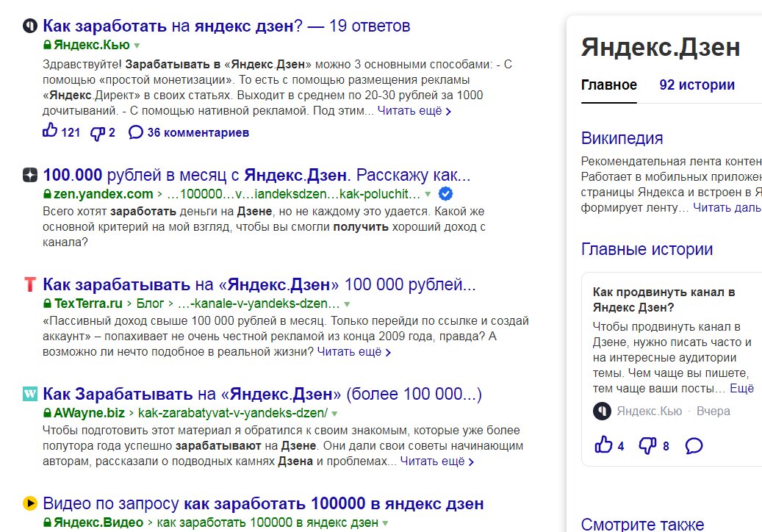762x532 pixels.
Task: Open comments on the story card
Action: point(694,445)
